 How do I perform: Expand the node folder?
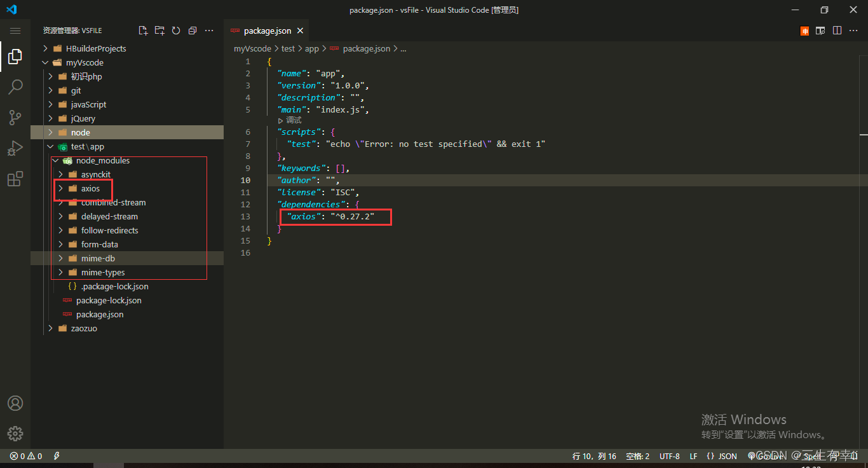coord(127,132)
